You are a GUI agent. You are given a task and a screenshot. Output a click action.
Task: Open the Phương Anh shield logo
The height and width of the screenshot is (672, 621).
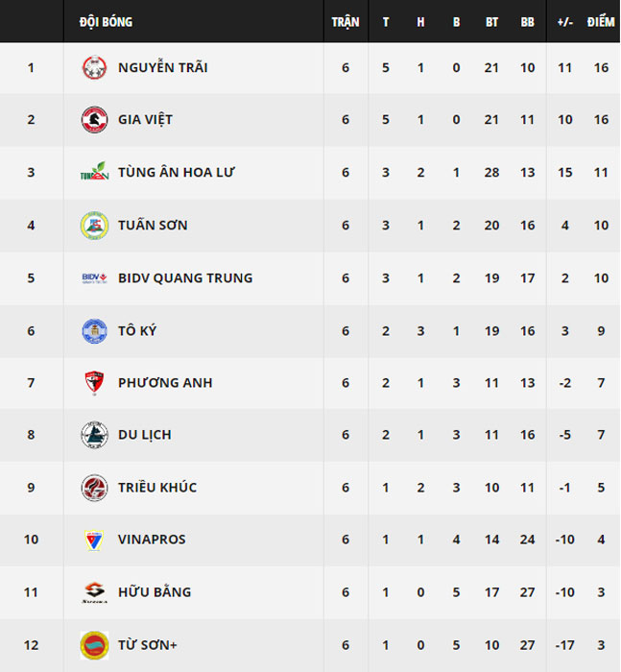click(x=94, y=383)
